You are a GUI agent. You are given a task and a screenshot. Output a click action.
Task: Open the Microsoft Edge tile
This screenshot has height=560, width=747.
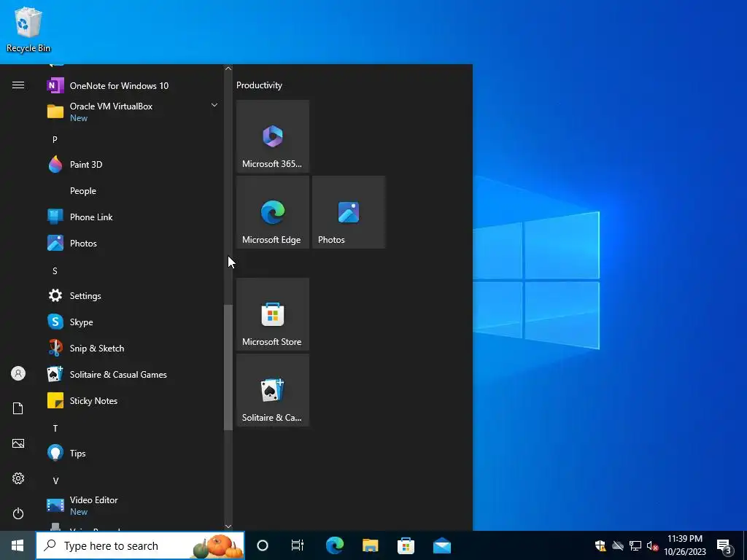[x=273, y=212]
